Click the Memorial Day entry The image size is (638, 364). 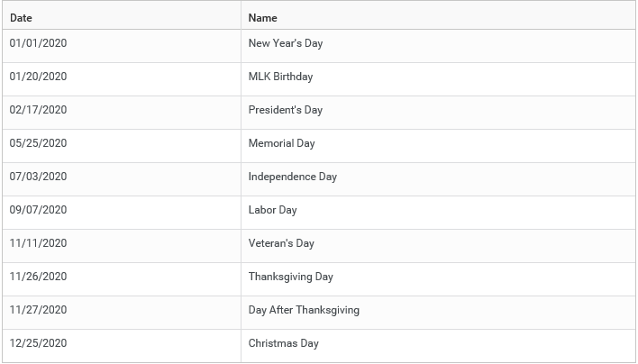click(x=281, y=143)
